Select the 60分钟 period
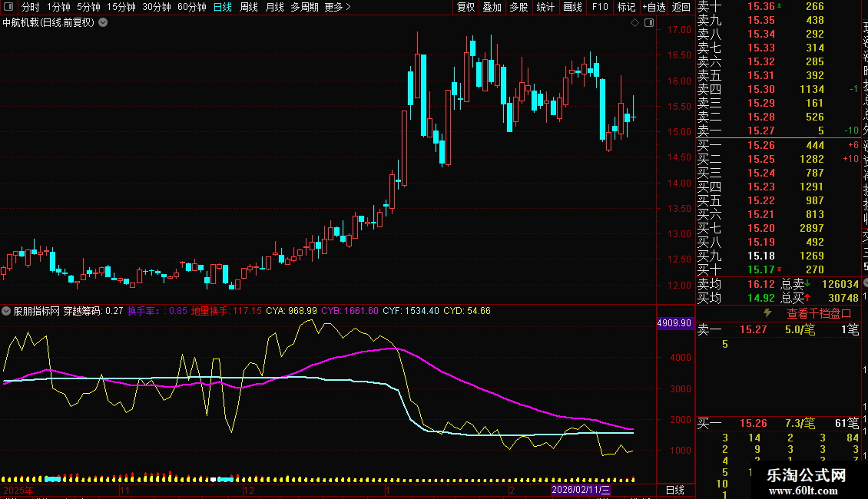Viewport: 868px width, 499px height. 192,7
